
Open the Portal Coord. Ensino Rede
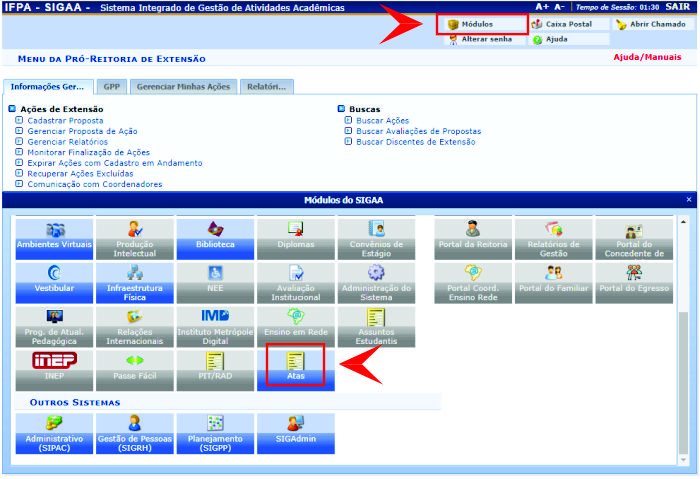click(x=473, y=283)
